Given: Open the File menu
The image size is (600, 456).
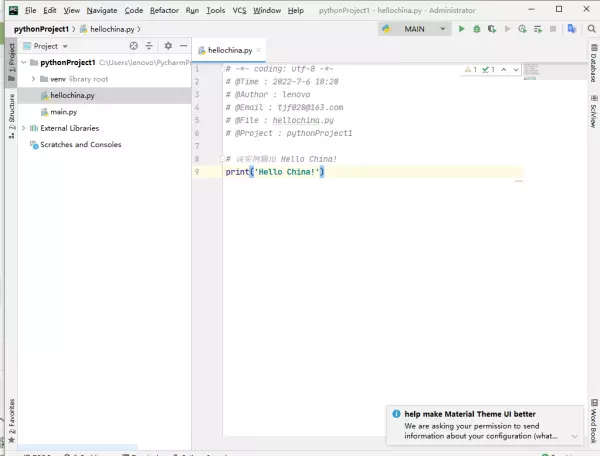Looking at the screenshot, I should pos(30,10).
